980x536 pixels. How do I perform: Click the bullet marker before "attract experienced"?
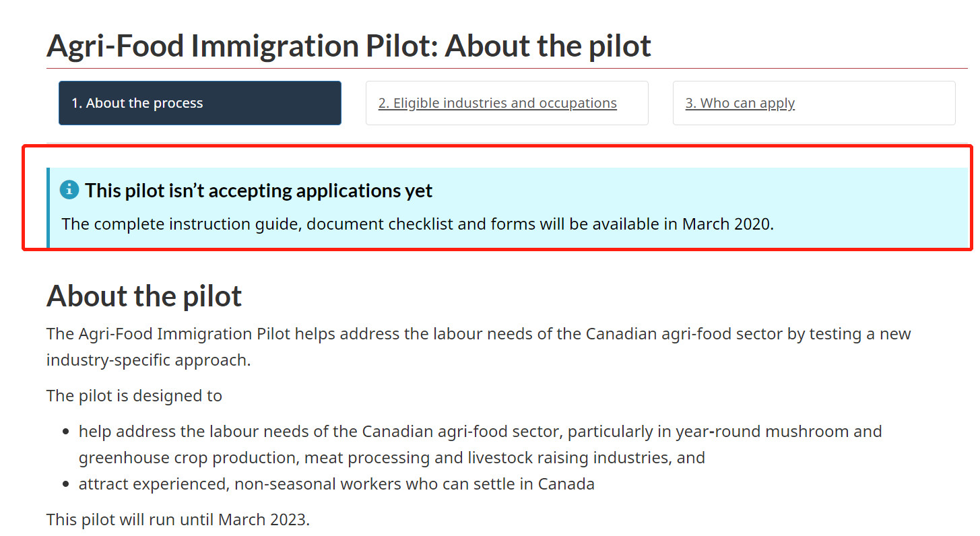pyautogui.click(x=66, y=485)
